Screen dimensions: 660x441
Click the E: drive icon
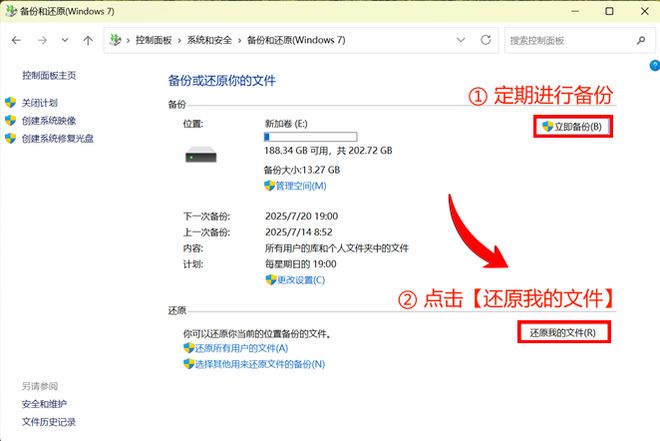coord(201,154)
